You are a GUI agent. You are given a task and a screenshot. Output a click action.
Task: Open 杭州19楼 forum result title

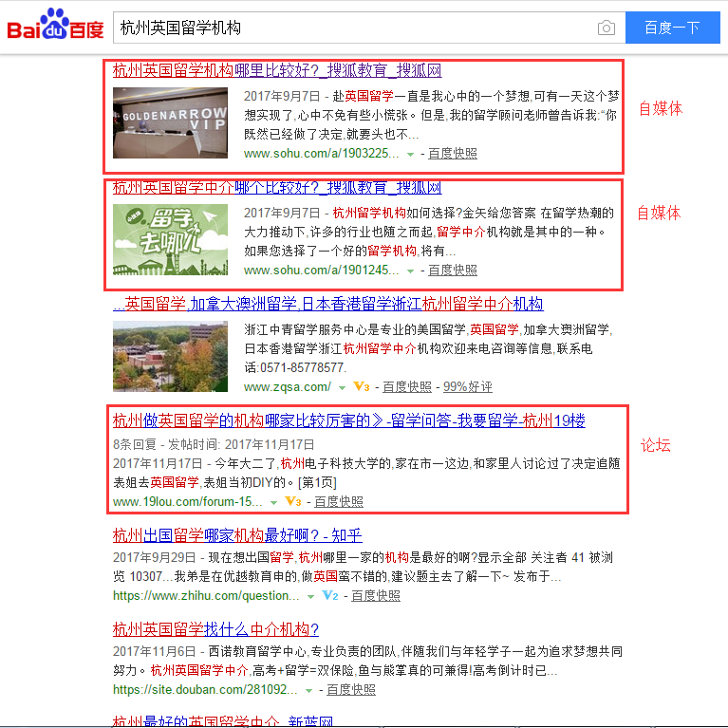tap(349, 420)
